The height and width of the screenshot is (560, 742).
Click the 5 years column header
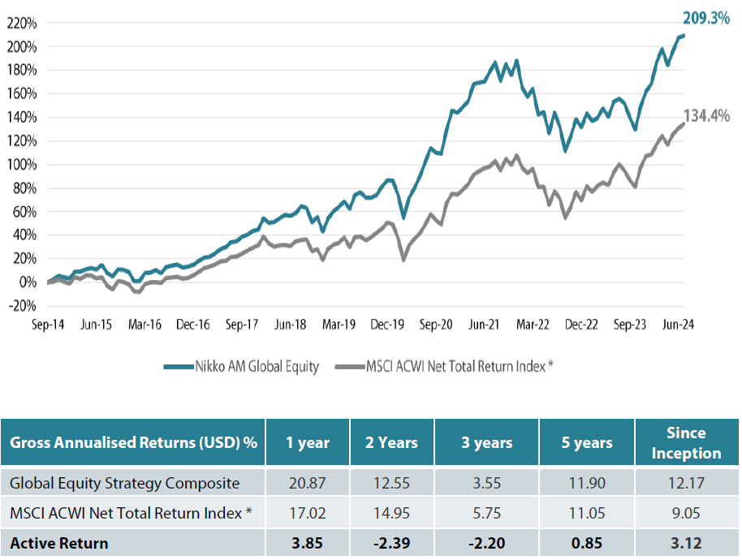coord(587,442)
